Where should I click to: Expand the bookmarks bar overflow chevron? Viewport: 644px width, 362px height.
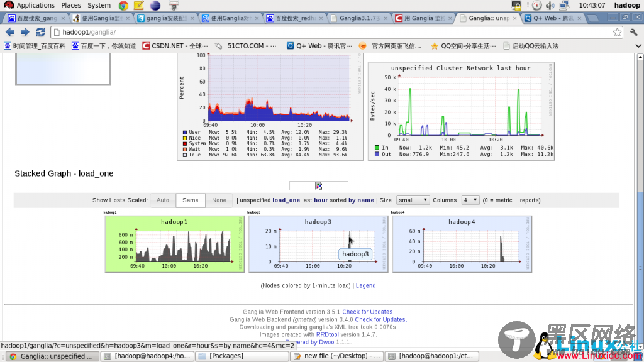click(638, 46)
